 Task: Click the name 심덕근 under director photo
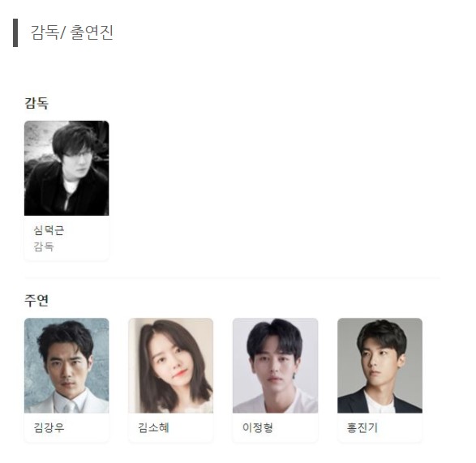tap(49, 230)
